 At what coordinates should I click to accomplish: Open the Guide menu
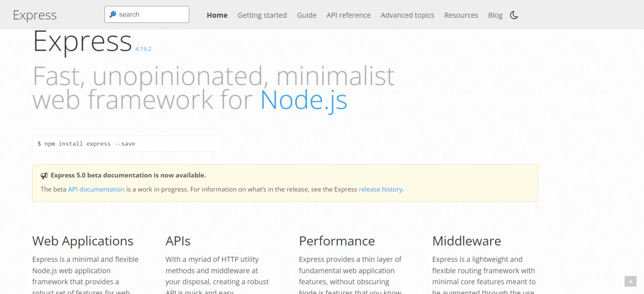306,15
